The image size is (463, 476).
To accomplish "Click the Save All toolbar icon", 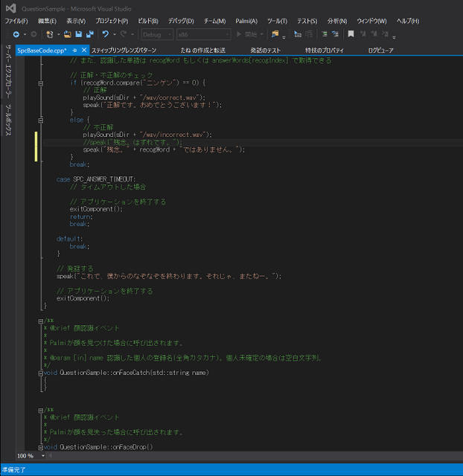I will click(x=89, y=34).
